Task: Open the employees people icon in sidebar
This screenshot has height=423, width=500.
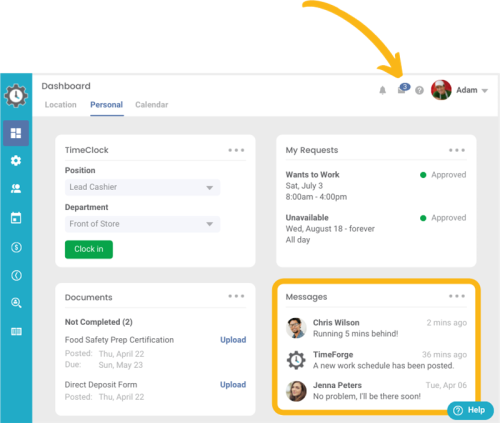Action: coord(16,189)
